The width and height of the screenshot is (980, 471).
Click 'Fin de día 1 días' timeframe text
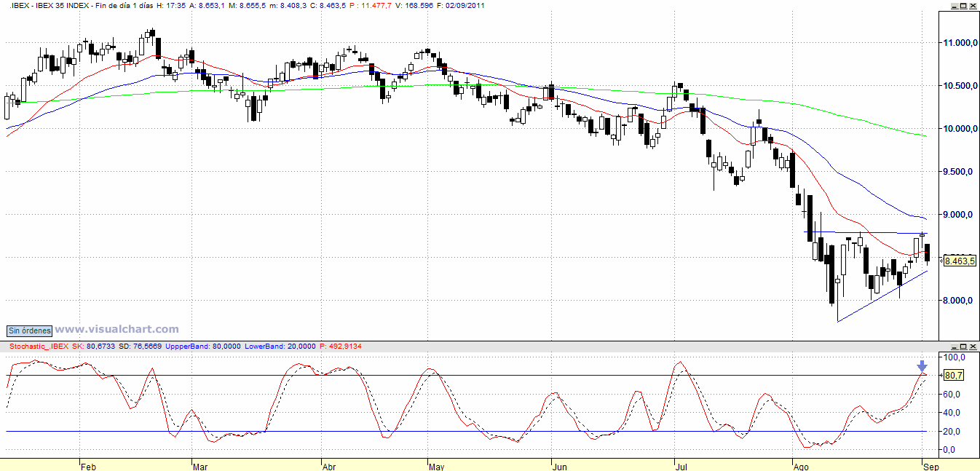tap(124, 5)
